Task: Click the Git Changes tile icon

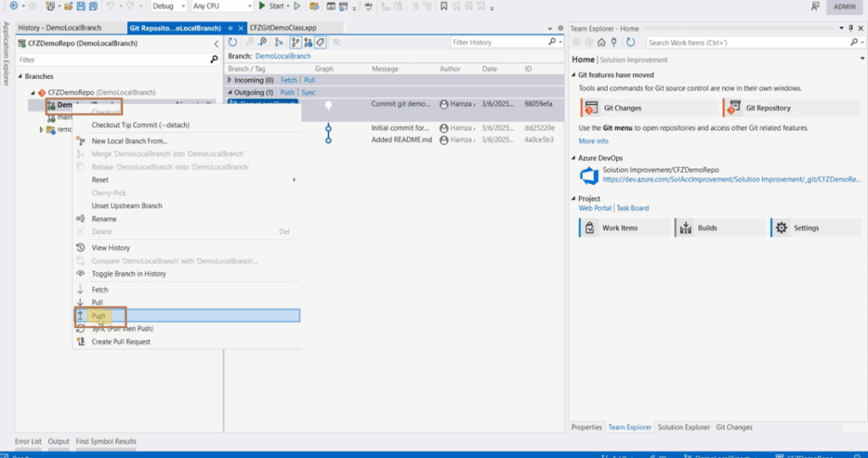Action: tap(591, 108)
